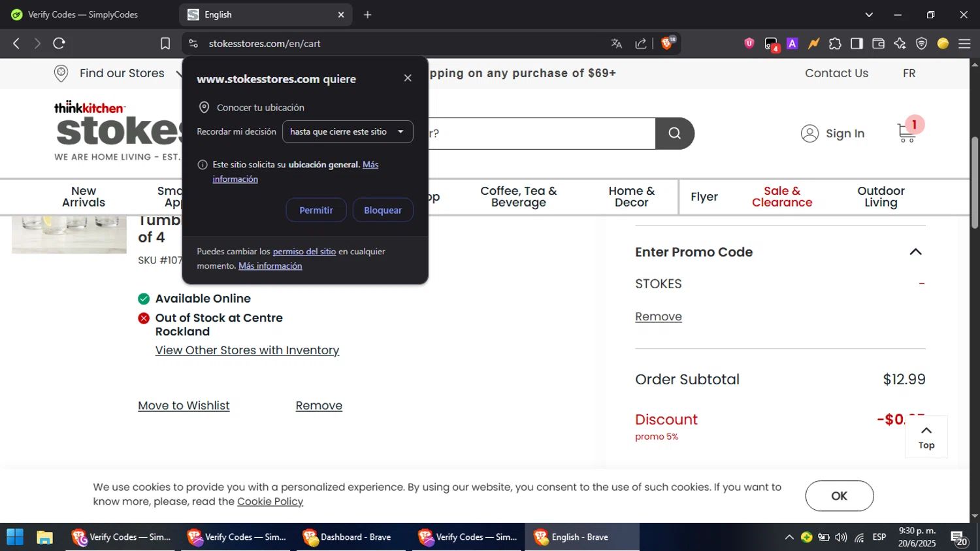
Task: Click Permitir to allow location
Action: click(316, 210)
